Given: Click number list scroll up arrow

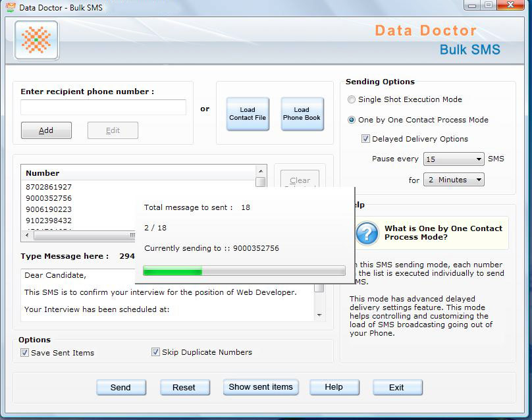Looking at the screenshot, I should coord(261,171).
